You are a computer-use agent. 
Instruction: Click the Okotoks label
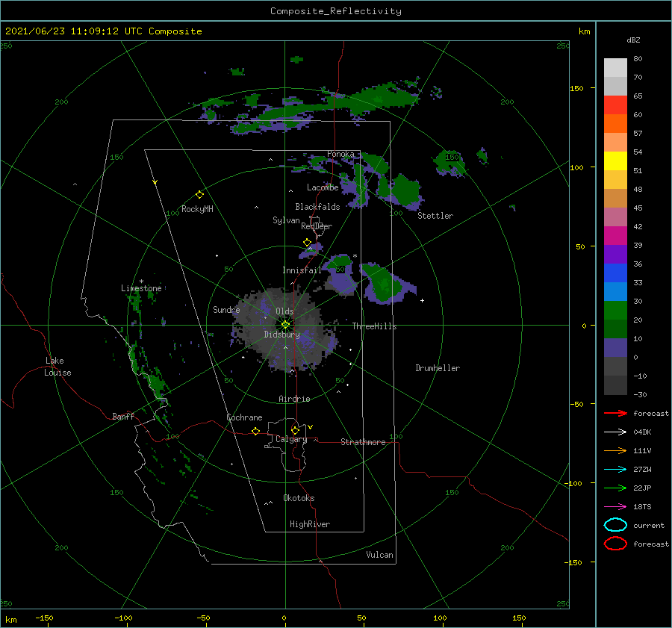(x=299, y=498)
